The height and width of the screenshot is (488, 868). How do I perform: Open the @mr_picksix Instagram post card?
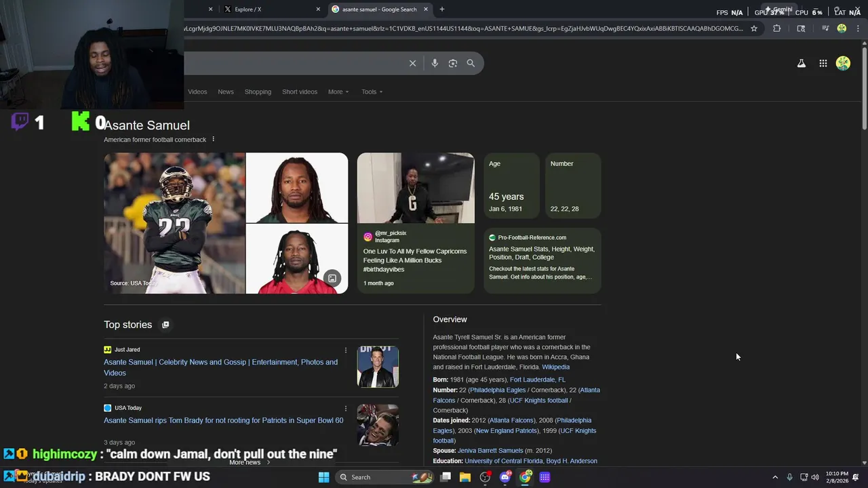pos(416,223)
